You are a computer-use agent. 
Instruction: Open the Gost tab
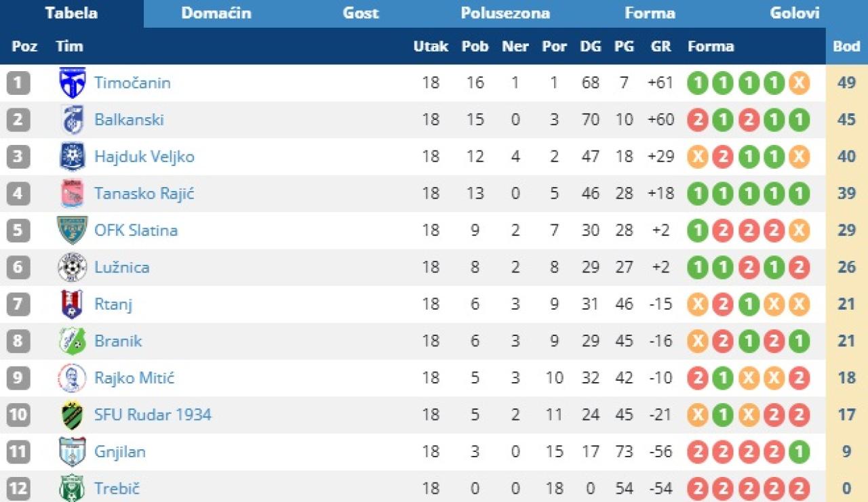click(x=361, y=14)
